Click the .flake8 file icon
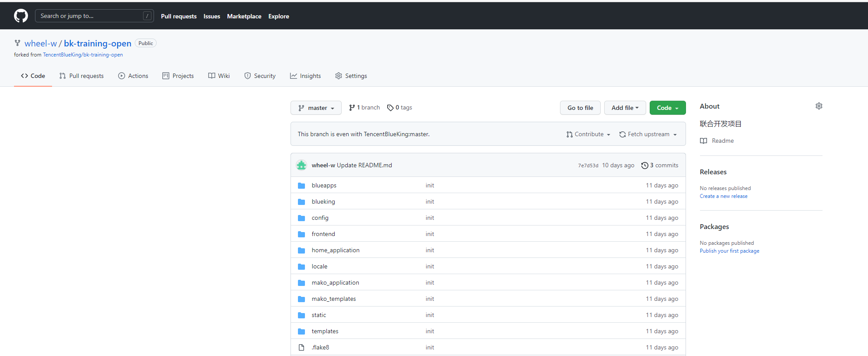The image size is (868, 356). [x=301, y=348]
